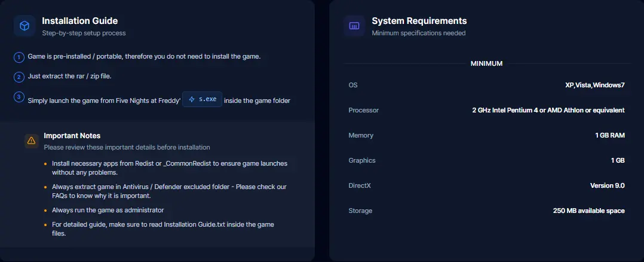Click the Installation Guide cube icon
Image resolution: width=644 pixels, height=262 pixels.
(24, 26)
